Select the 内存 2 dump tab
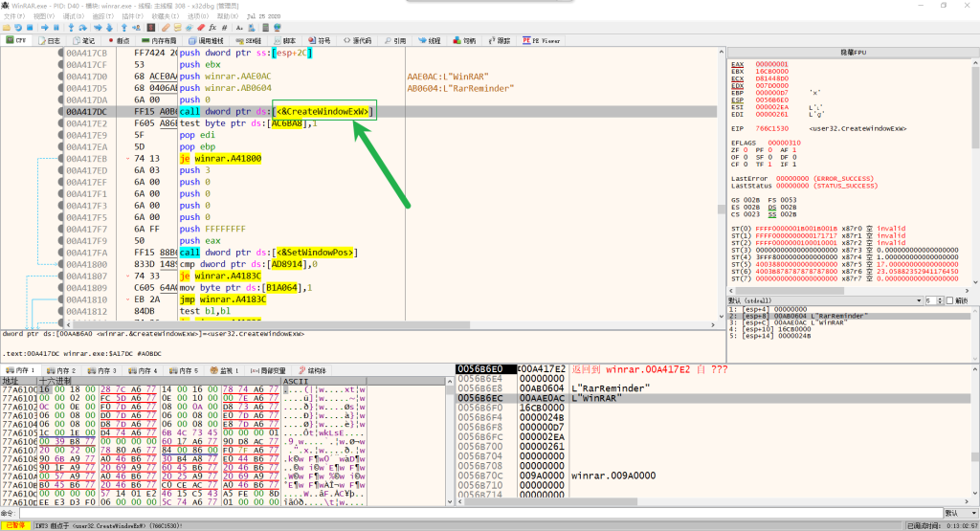The image size is (980, 531). coord(62,369)
